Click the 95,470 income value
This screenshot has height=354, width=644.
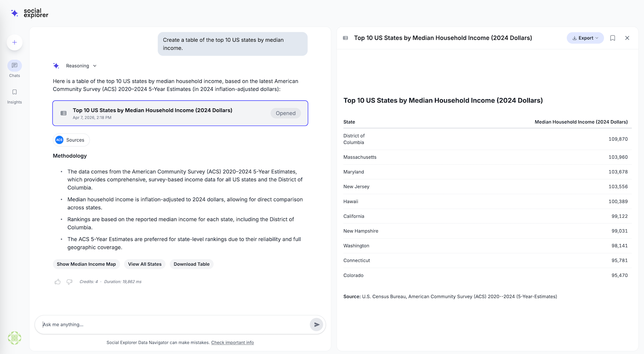coord(620,275)
